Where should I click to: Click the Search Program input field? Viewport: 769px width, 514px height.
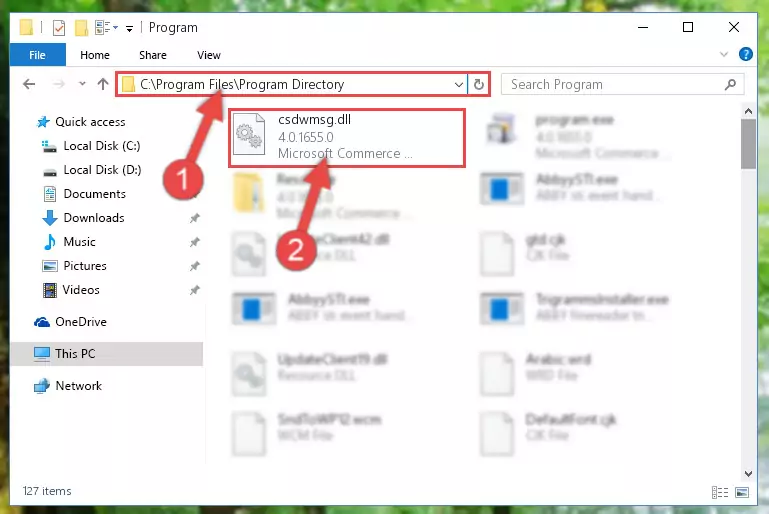coord(613,84)
